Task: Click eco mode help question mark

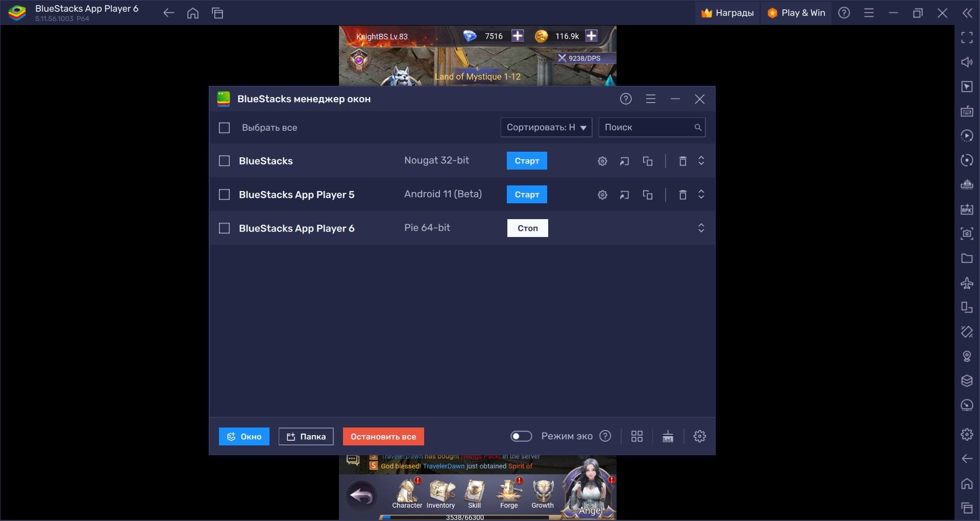Action: click(605, 436)
